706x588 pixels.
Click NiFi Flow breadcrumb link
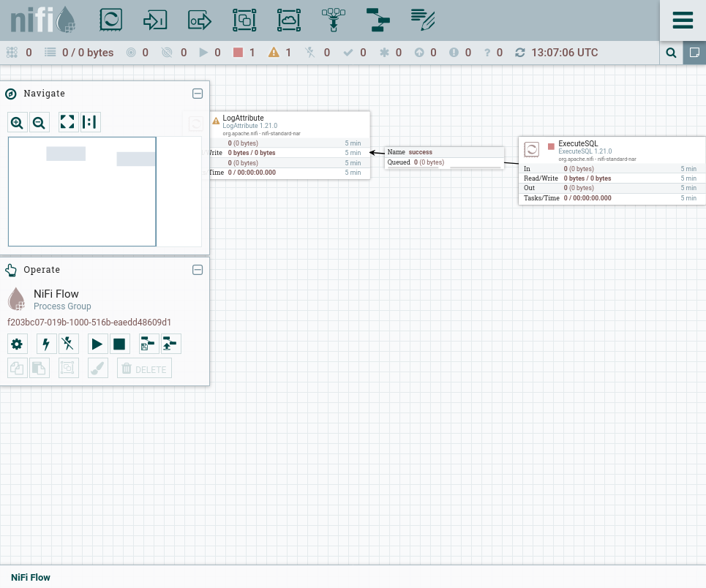coord(31,578)
